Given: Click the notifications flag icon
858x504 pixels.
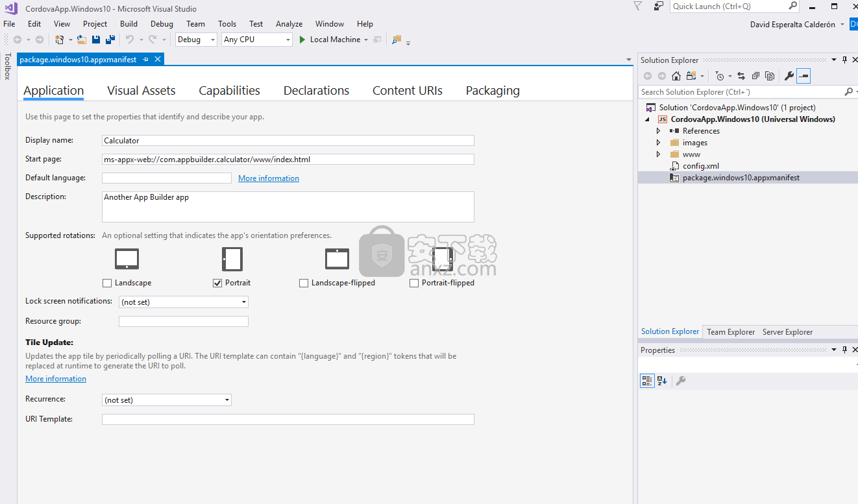Looking at the screenshot, I should click(x=638, y=6).
